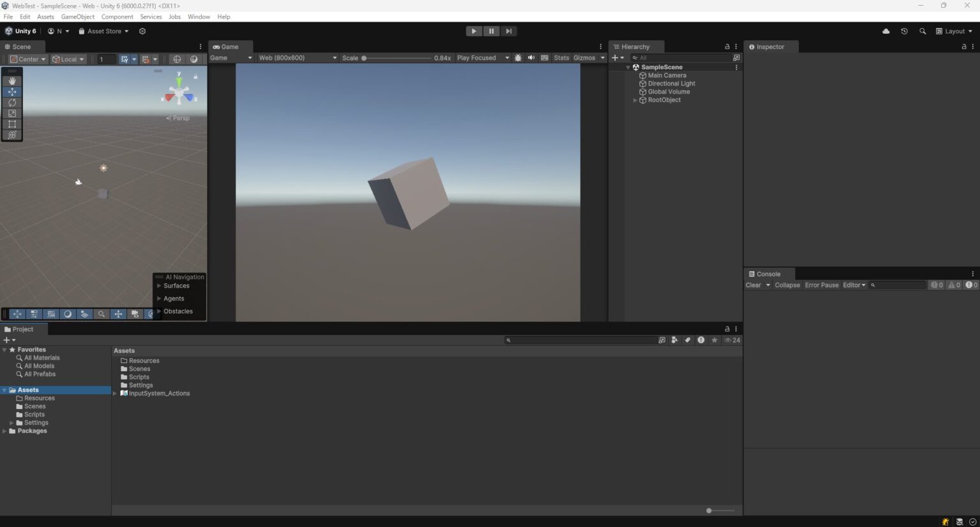Open Unity Cloud with the cloud icon

point(886,31)
